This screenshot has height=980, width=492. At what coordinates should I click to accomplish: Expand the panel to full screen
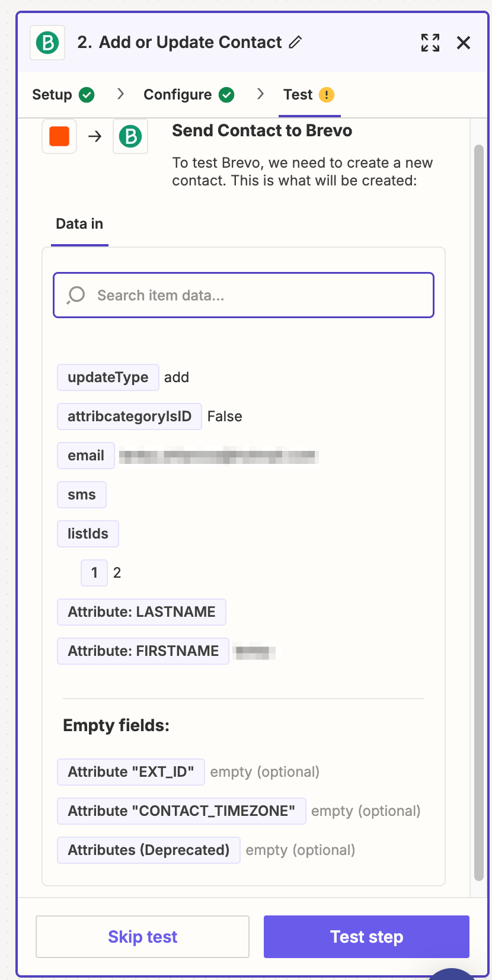(430, 43)
